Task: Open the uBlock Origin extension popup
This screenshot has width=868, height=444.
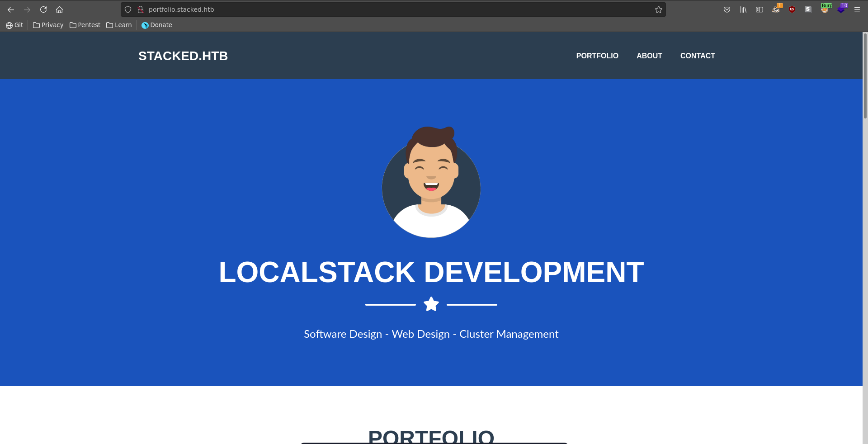Action: click(792, 9)
